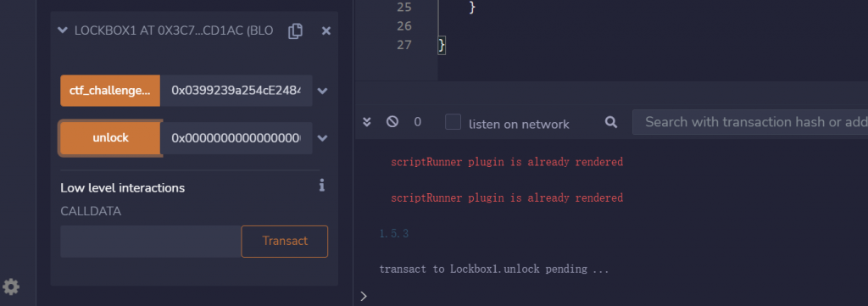868x306 pixels.
Task: Enable the listen on network checkbox
Action: [x=453, y=122]
